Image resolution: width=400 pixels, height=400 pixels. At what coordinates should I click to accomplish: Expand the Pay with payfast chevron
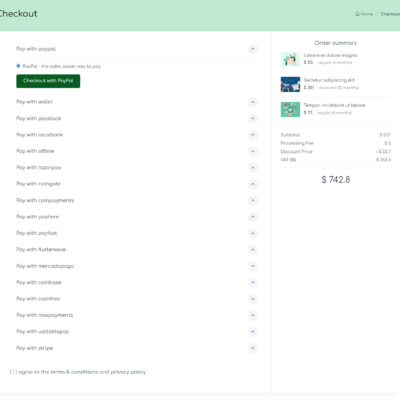253,233
